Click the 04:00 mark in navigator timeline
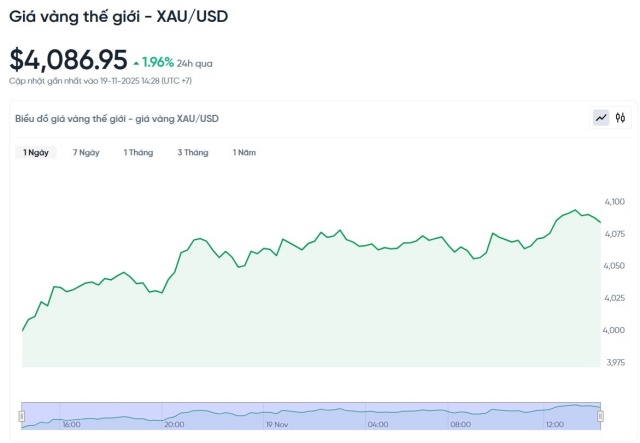This screenshot has height=443, width=640. (378, 424)
